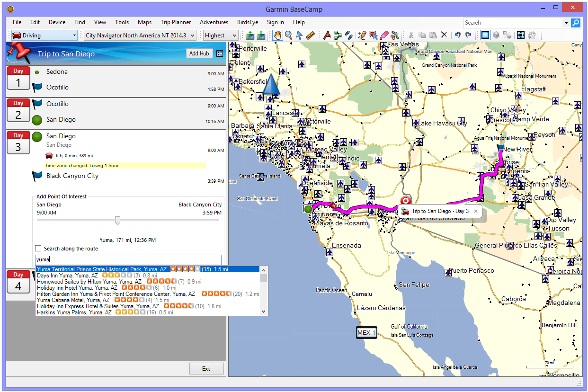
Task: Select the New Route tool
Action: pyautogui.click(x=338, y=35)
